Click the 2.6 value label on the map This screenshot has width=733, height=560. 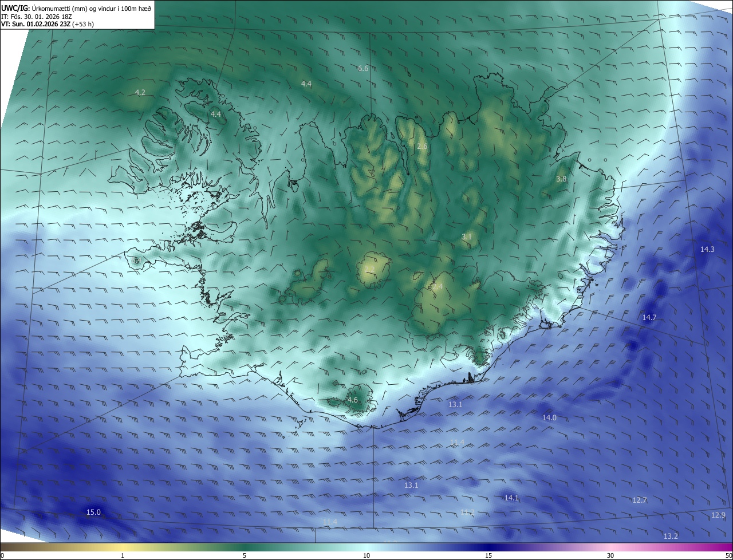(x=422, y=147)
